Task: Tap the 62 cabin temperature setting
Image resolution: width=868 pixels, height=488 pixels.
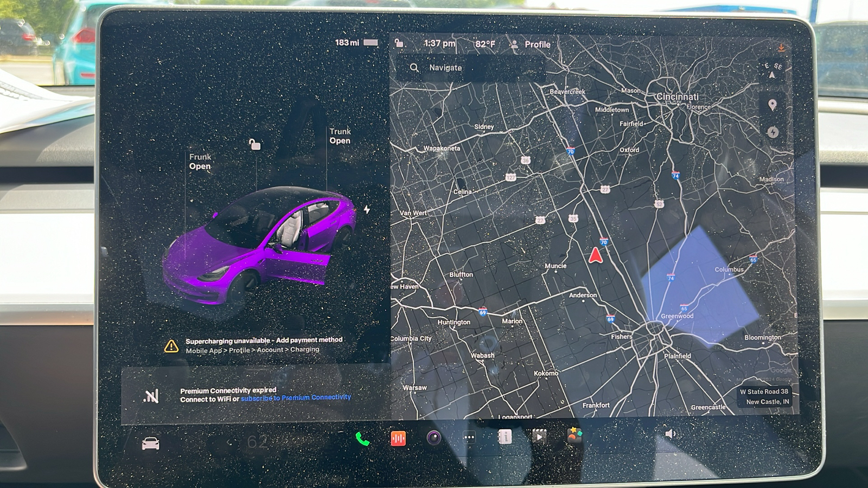Action: click(x=257, y=442)
